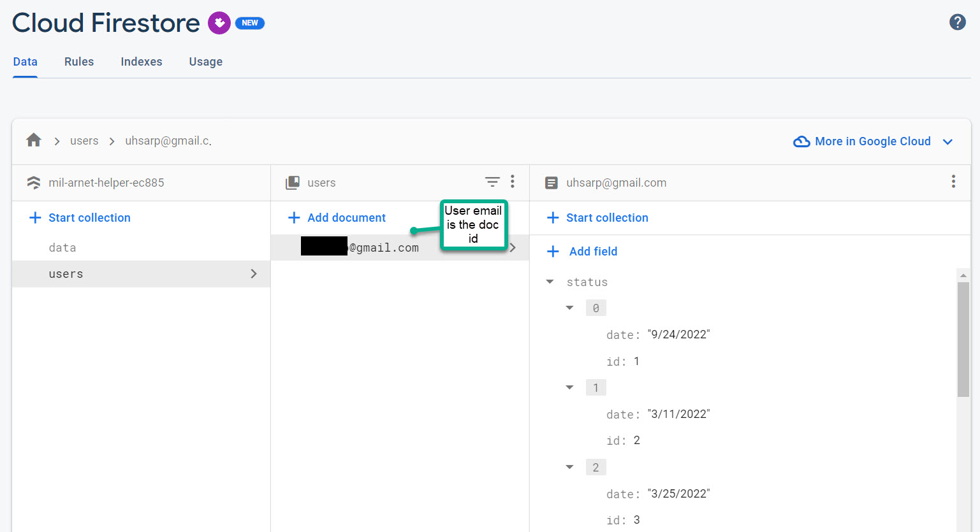Go to the database root home icon
This screenshot has width=980, height=532.
(34, 140)
